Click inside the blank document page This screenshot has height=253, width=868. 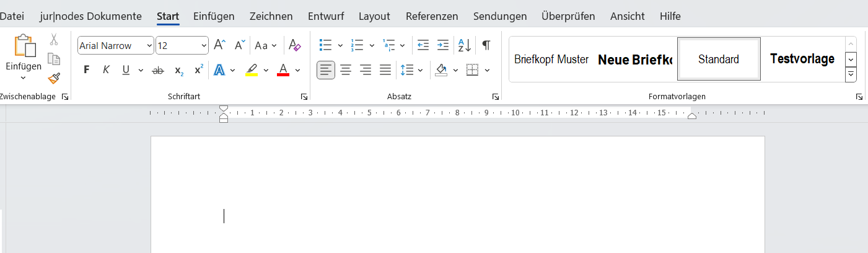[x=457, y=205]
